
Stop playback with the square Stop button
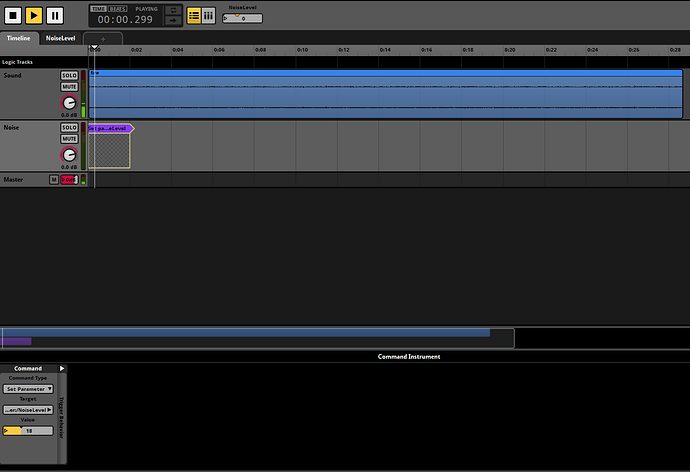(13, 16)
